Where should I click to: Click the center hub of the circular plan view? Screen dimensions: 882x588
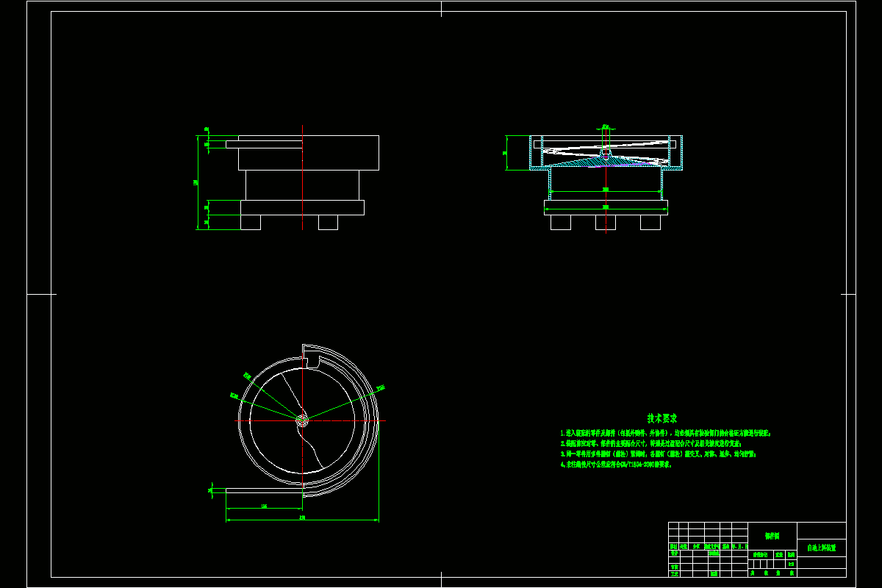(x=302, y=420)
